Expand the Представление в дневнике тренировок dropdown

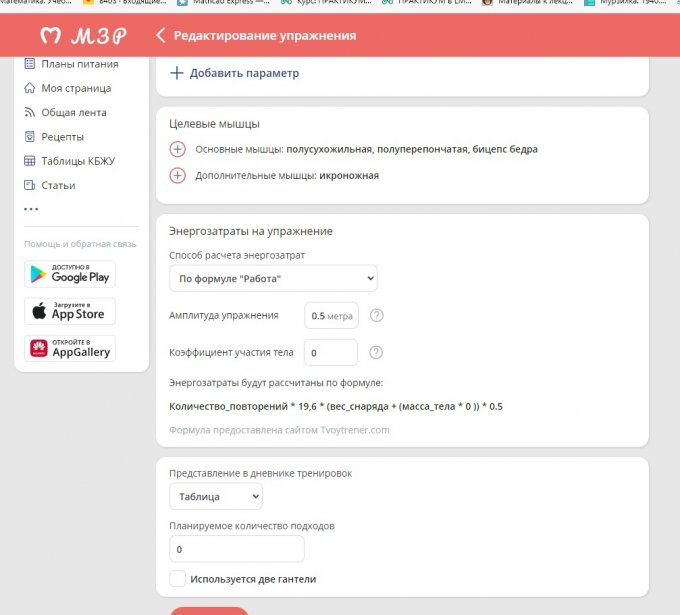click(216, 496)
